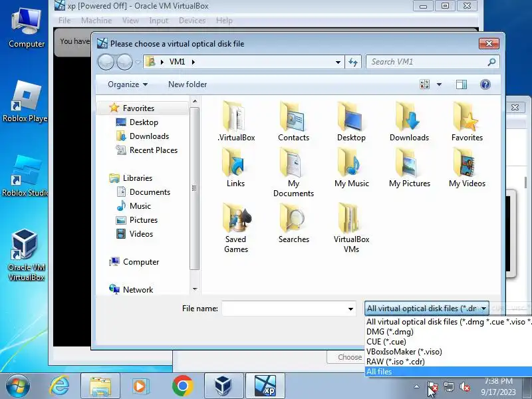This screenshot has width=532, height=399.
Task: Select Pictures library in sidebar
Action: click(x=144, y=220)
